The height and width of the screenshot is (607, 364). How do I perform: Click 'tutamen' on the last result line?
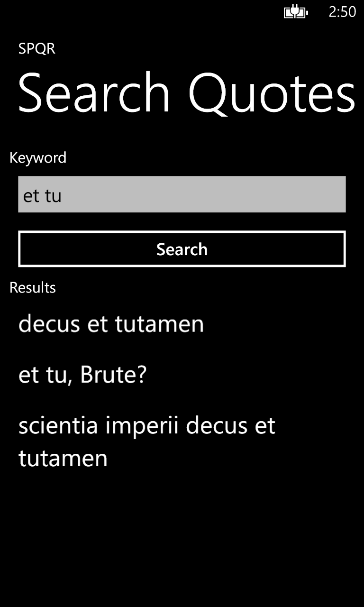63,459
